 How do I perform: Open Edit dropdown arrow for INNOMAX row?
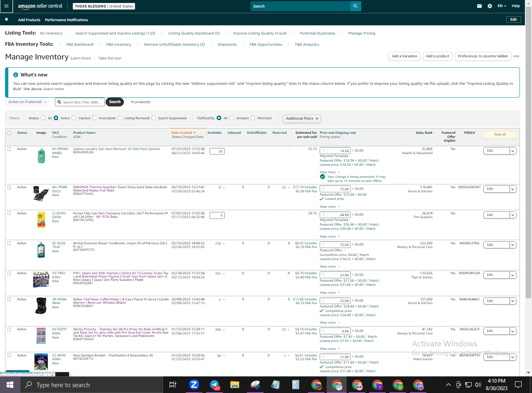[x=513, y=189]
